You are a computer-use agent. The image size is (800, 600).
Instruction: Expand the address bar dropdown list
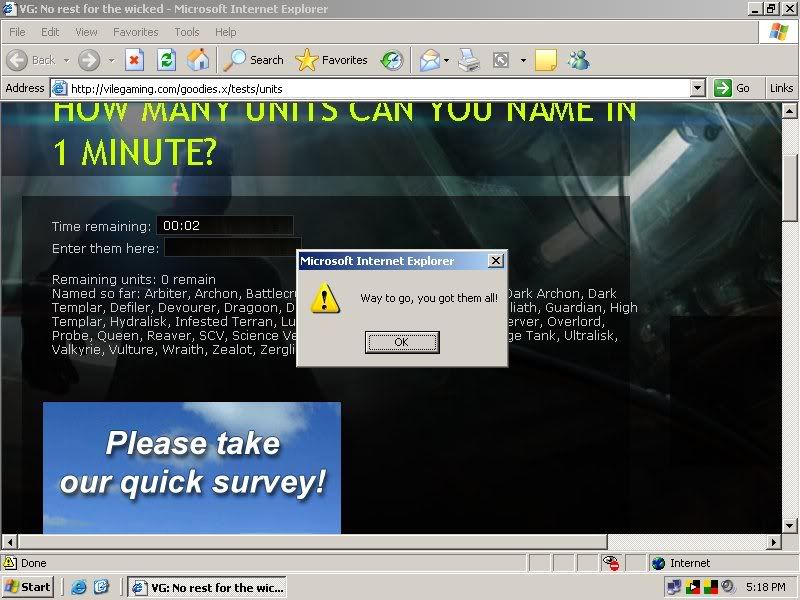coord(698,88)
